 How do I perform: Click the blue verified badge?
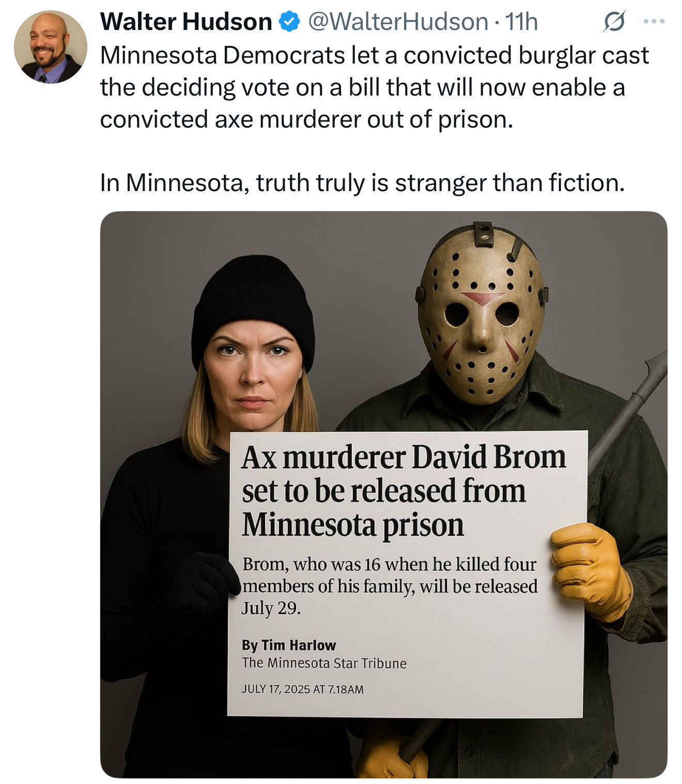point(289,22)
